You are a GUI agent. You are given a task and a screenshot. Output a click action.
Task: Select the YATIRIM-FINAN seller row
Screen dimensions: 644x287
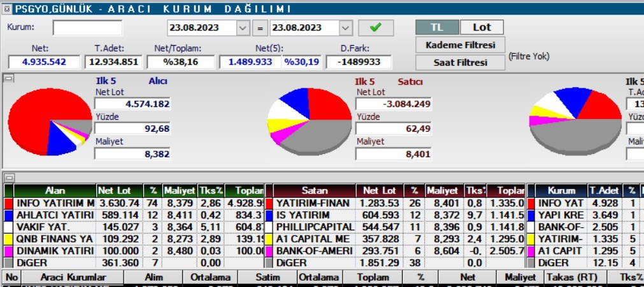click(395, 203)
